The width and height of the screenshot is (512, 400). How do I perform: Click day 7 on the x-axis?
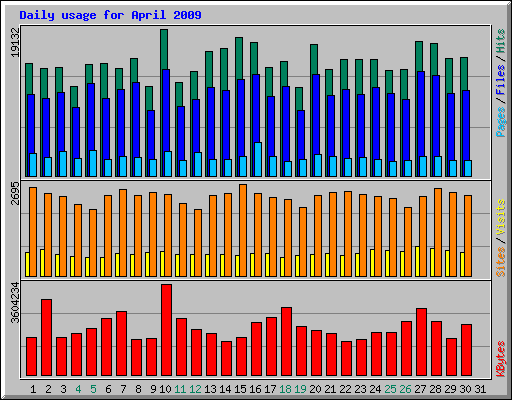pyautogui.click(x=123, y=389)
